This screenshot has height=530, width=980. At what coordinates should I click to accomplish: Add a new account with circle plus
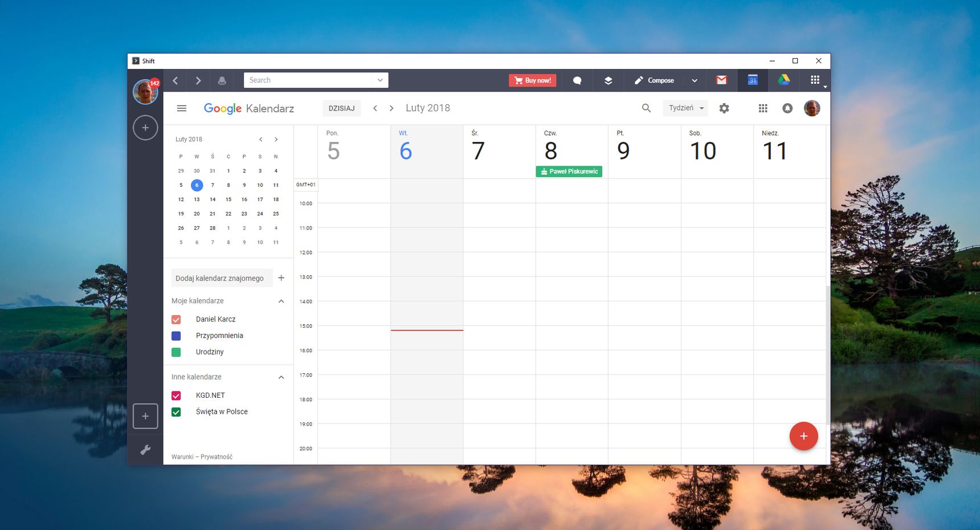pyautogui.click(x=145, y=128)
